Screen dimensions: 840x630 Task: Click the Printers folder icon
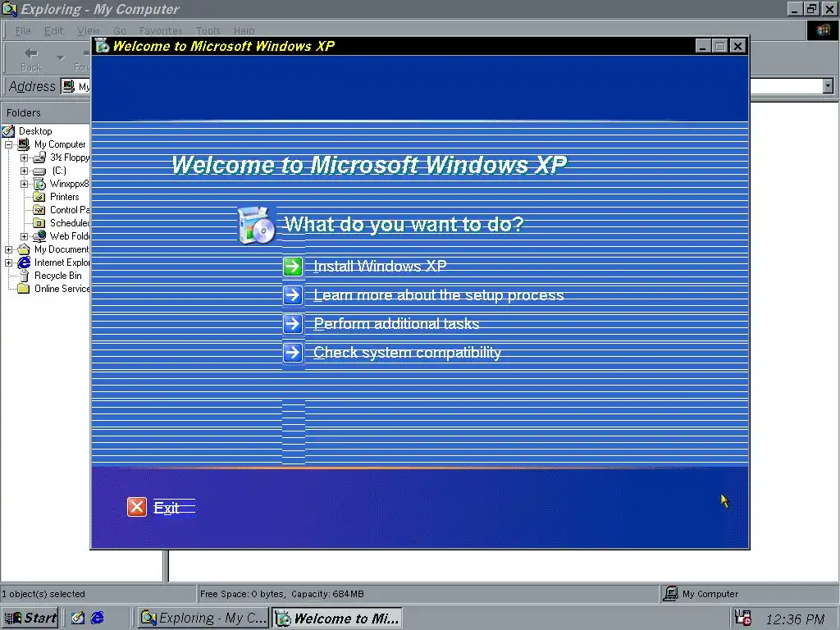(x=39, y=197)
